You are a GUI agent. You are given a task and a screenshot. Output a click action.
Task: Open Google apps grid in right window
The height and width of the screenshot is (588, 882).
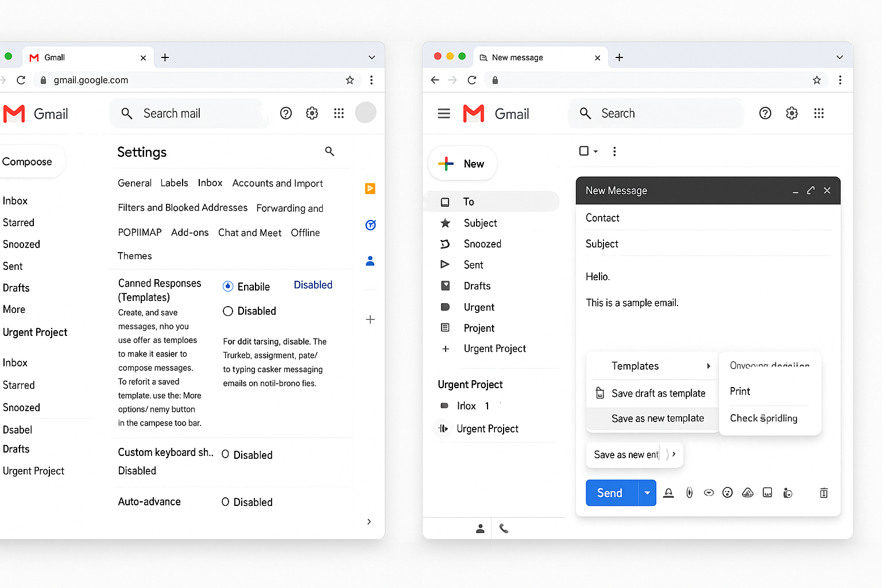click(819, 113)
